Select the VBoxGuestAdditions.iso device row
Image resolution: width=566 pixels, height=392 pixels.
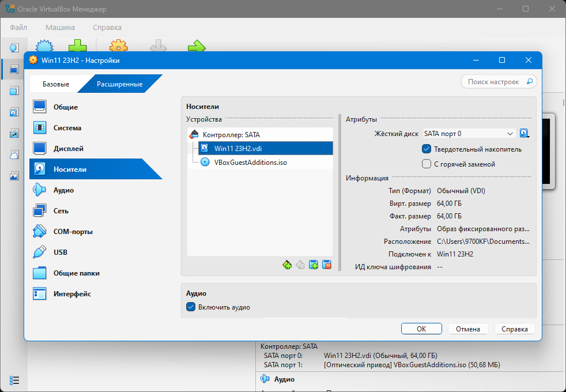[x=265, y=163]
